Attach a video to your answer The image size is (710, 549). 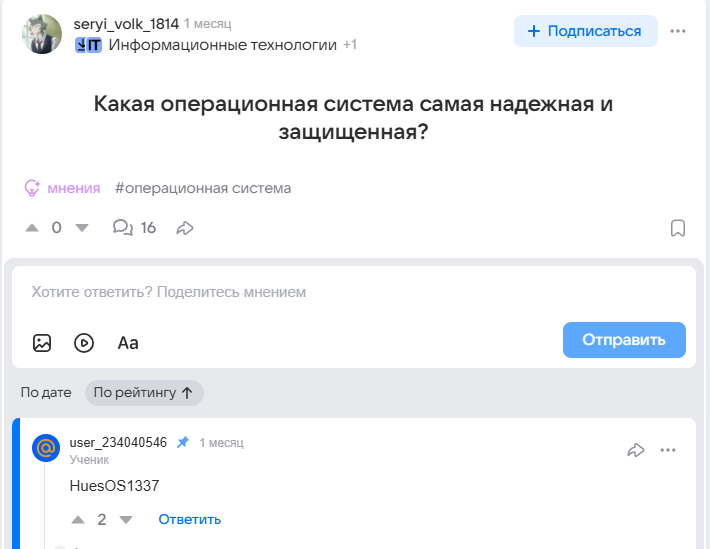point(84,343)
